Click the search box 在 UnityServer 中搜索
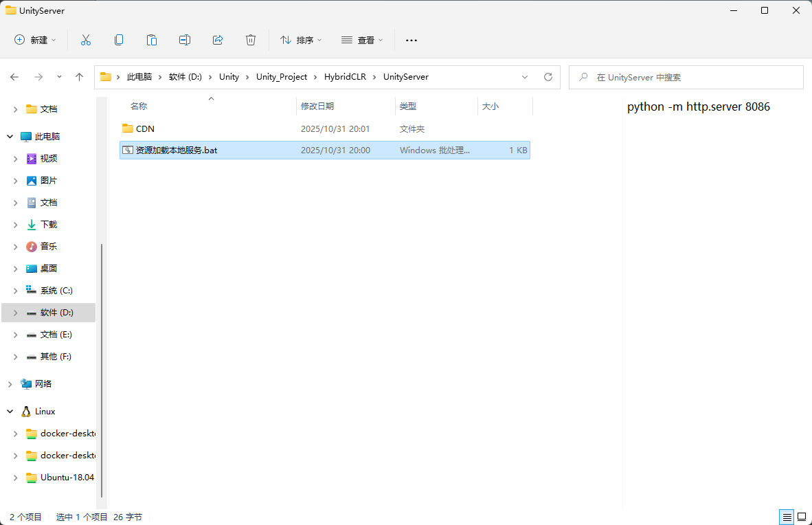The image size is (812, 525). (x=686, y=77)
